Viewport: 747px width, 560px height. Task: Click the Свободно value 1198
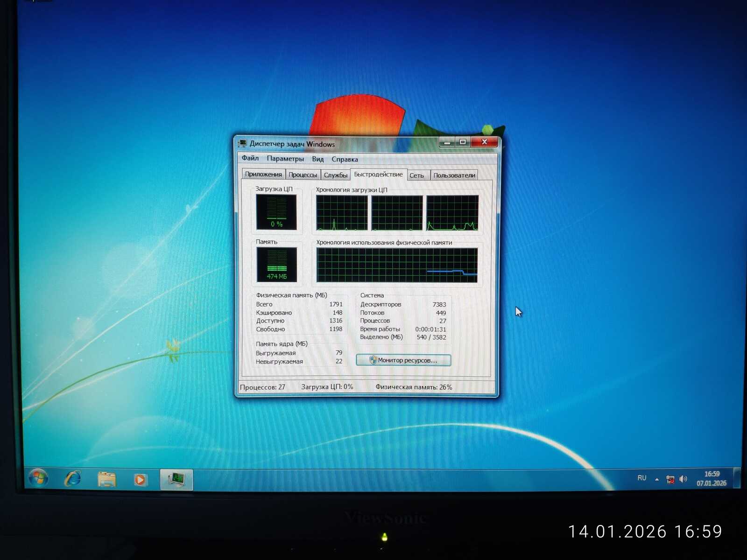[x=336, y=329]
